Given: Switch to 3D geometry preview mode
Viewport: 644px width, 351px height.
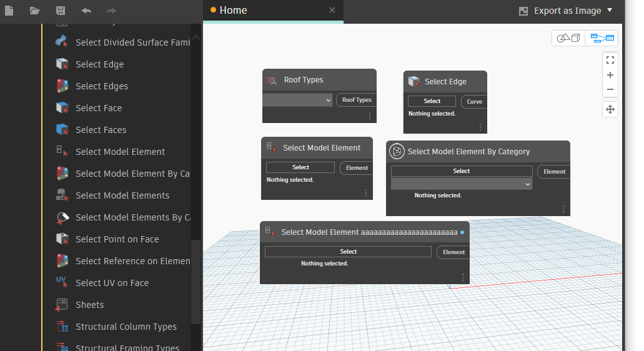Looking at the screenshot, I should tap(568, 38).
